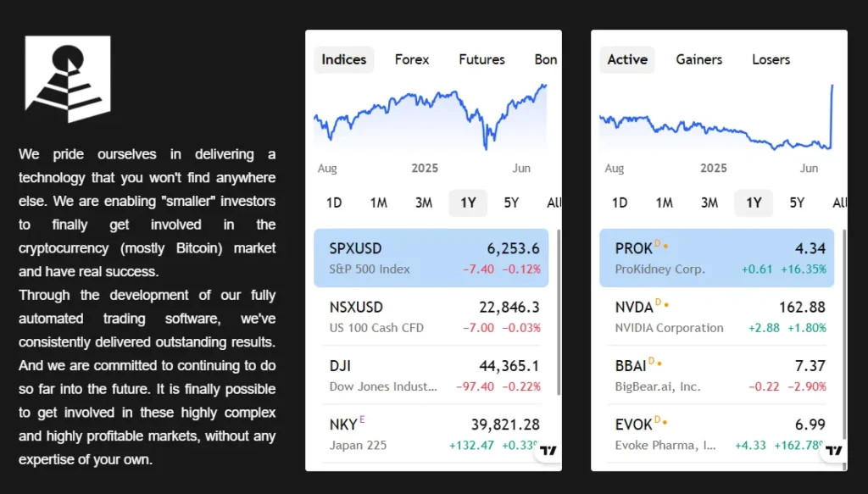This screenshot has height=494, width=868.
Task: Select the NVDA NVIDIA Corporation row
Action: coord(716,316)
